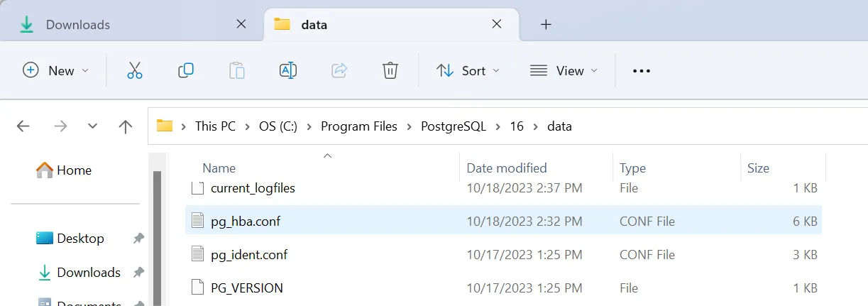This screenshot has width=868, height=306.
Task: Show recent locations chevron
Action: tap(92, 126)
